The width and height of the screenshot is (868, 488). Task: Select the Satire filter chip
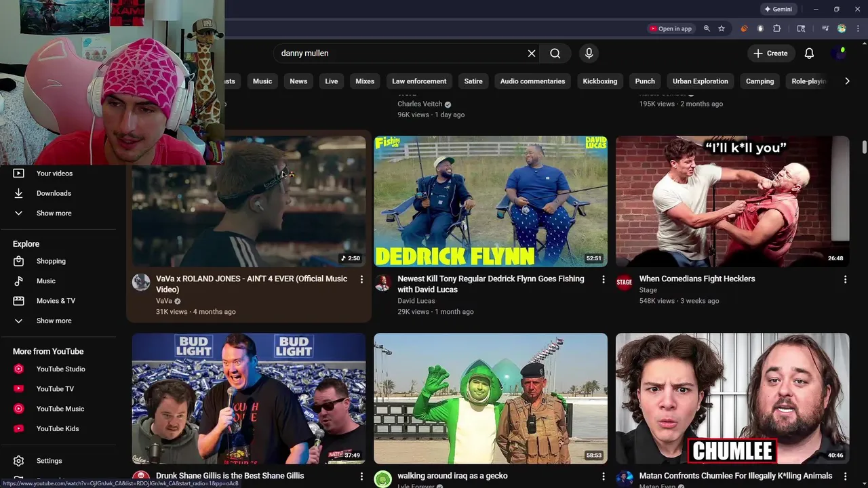(473, 81)
